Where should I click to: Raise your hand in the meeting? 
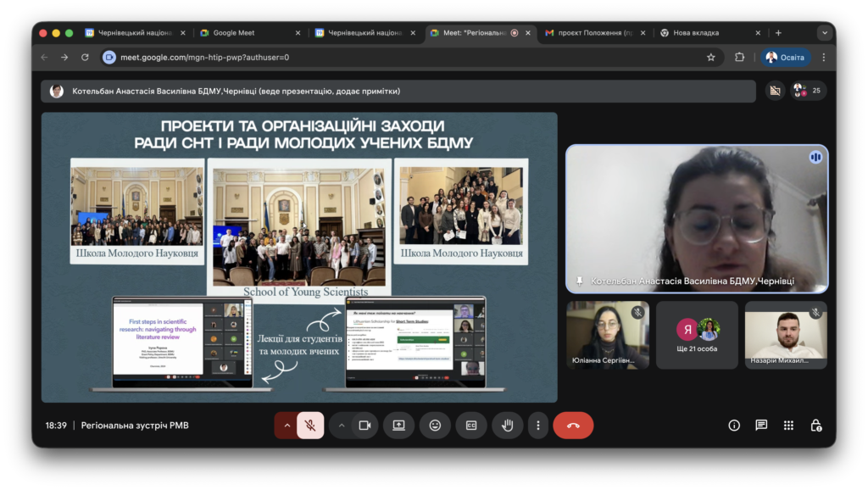click(508, 426)
